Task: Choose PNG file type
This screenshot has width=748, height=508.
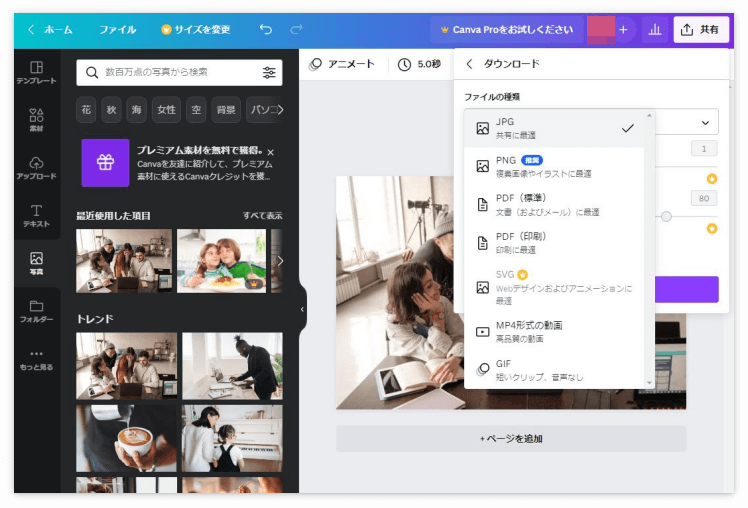Action: (x=554, y=166)
